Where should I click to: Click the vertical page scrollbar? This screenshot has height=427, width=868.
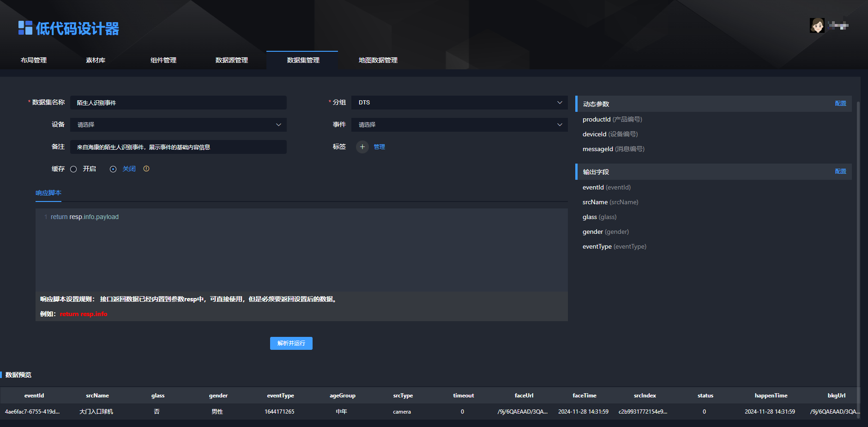click(858, 259)
